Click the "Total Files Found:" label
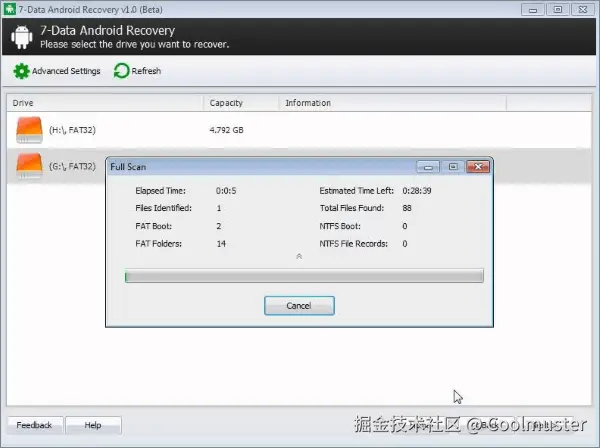This screenshot has width=600, height=448. click(352, 208)
